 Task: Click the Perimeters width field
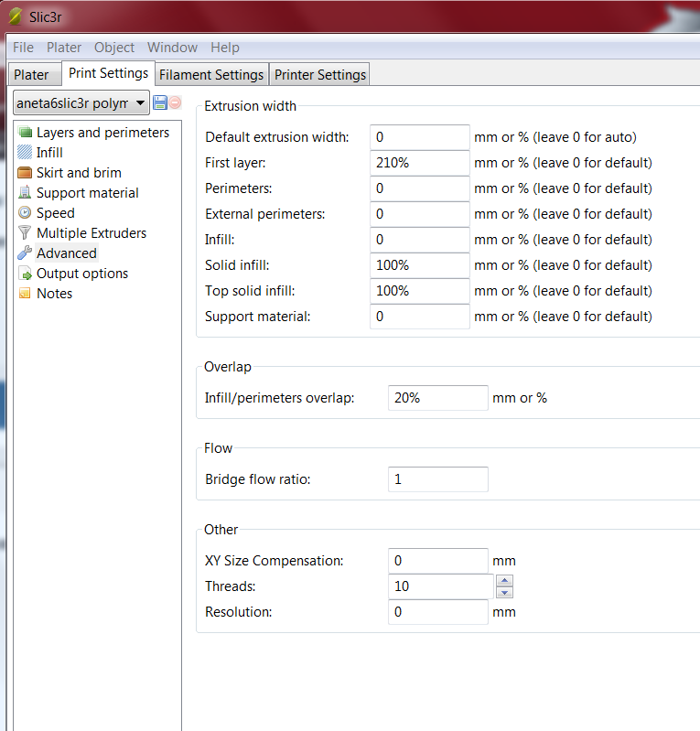[420, 188]
